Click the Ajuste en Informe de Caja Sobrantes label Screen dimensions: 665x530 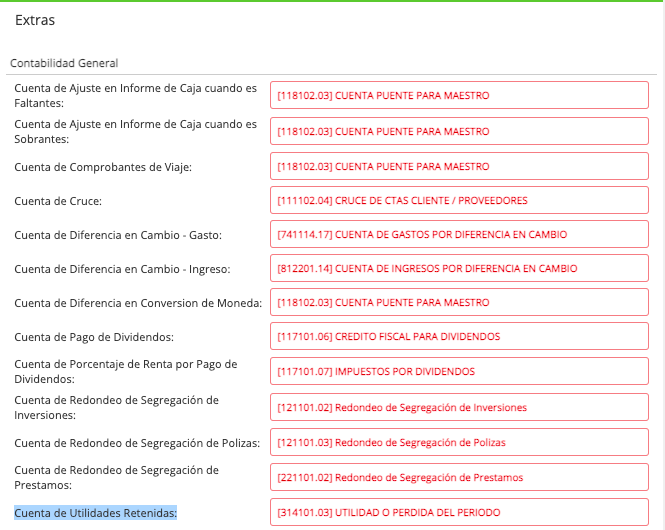pyautogui.click(x=136, y=131)
